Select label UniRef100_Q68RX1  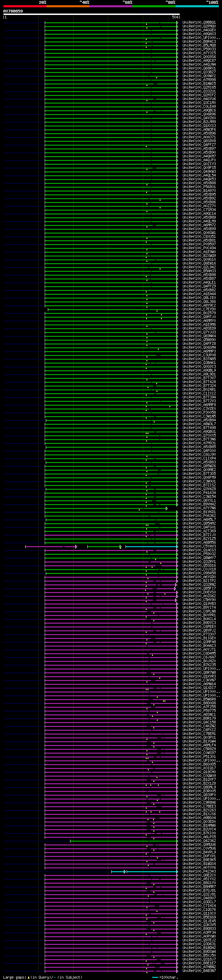(x=199, y=68)
